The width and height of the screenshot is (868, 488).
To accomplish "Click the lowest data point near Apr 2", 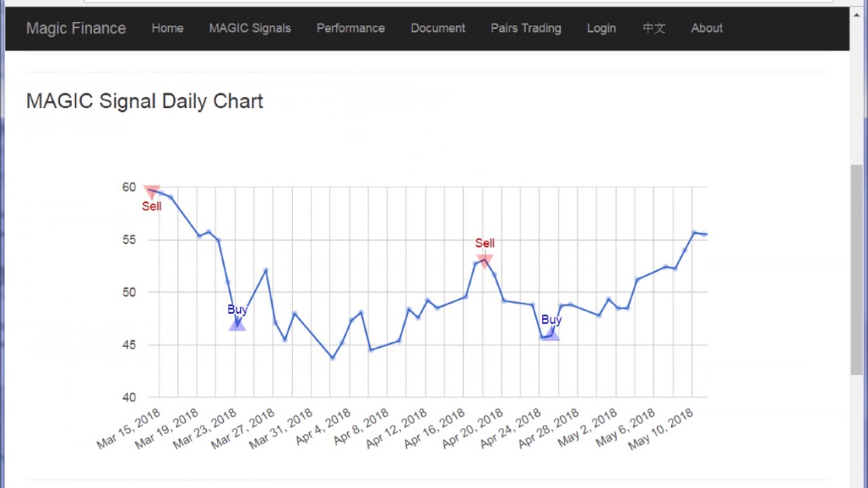I will pos(332,358).
